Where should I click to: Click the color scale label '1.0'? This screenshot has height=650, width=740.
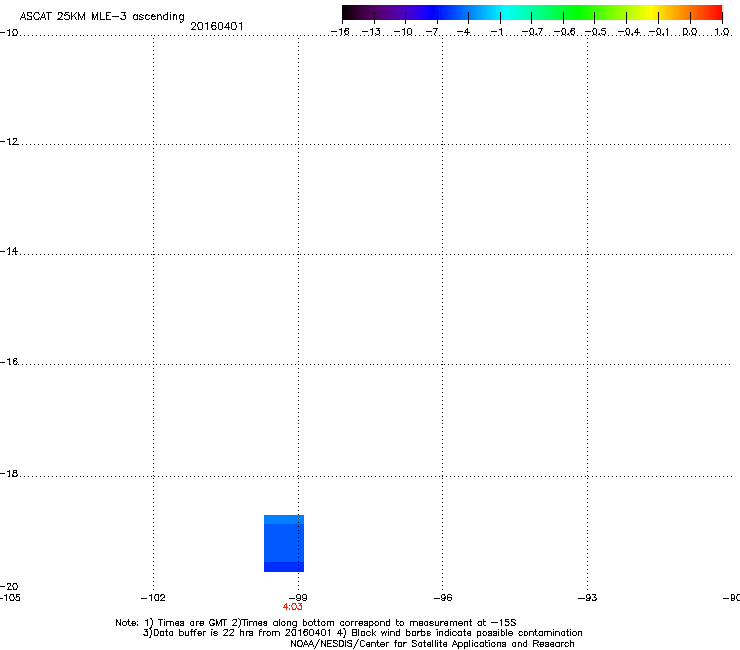pyautogui.click(x=722, y=32)
